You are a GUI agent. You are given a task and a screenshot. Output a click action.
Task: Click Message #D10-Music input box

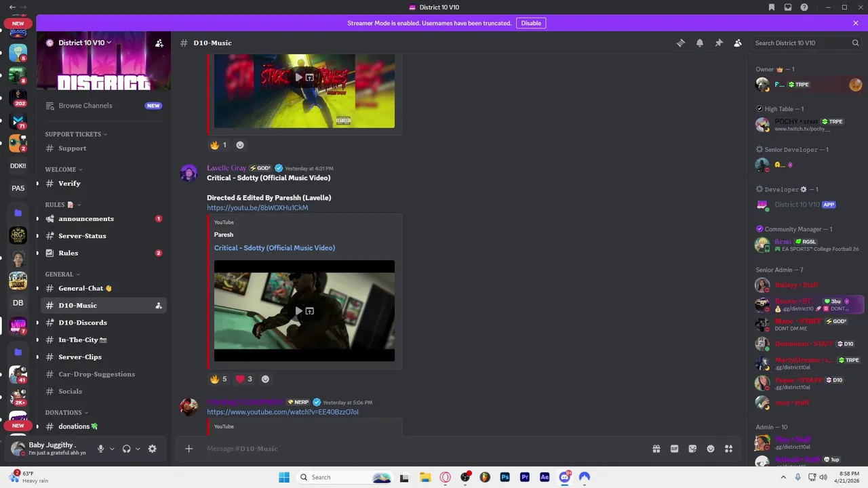tap(420, 449)
